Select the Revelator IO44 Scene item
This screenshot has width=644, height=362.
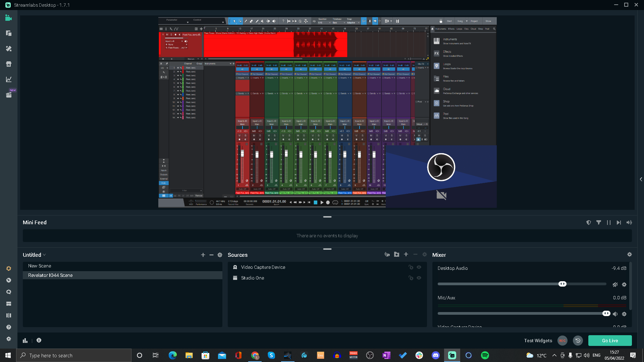point(122,275)
